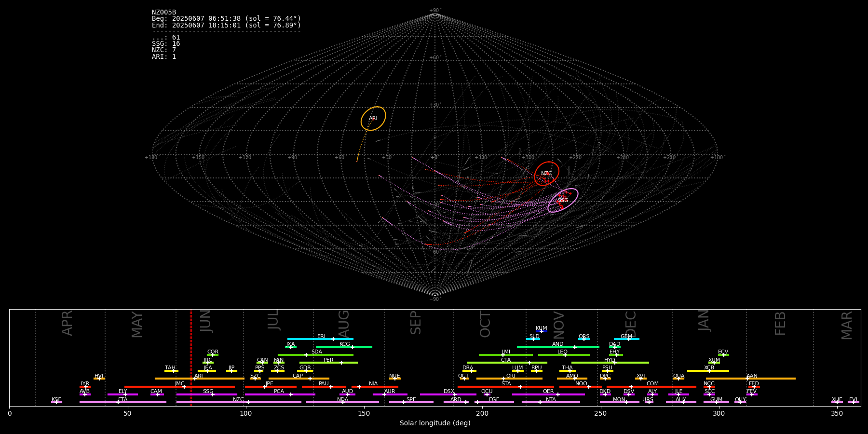The image size is (868, 434).
Task: Select the 'End: 20250607 18:15:01' line
Action: pos(226,25)
